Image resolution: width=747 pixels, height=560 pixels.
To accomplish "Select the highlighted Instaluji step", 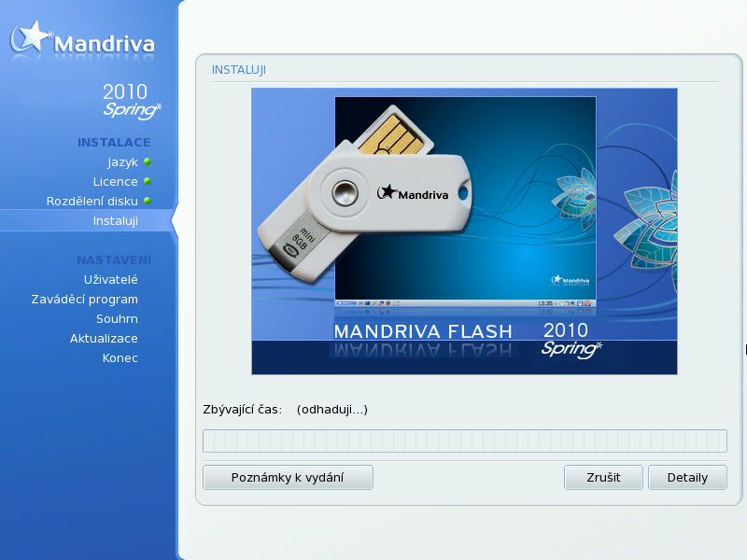I will tap(115, 221).
